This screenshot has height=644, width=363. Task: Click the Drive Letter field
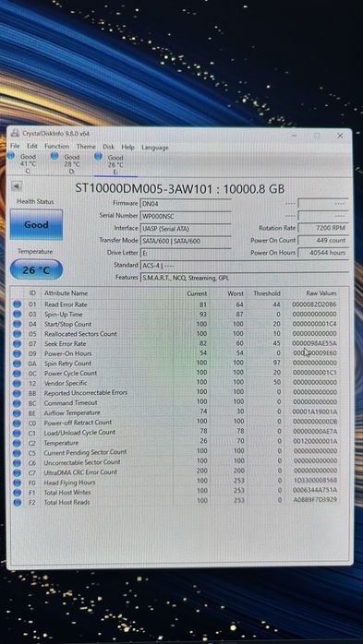[186, 253]
